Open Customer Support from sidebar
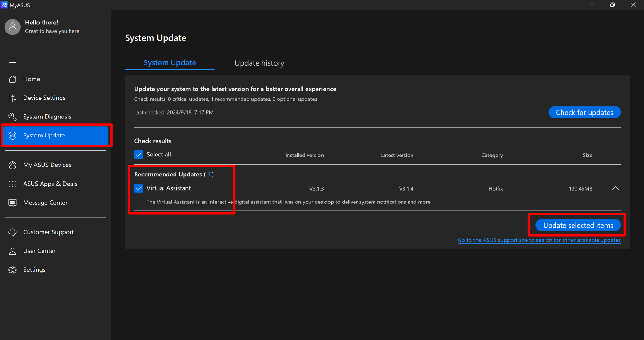644x340 pixels. tap(55, 232)
